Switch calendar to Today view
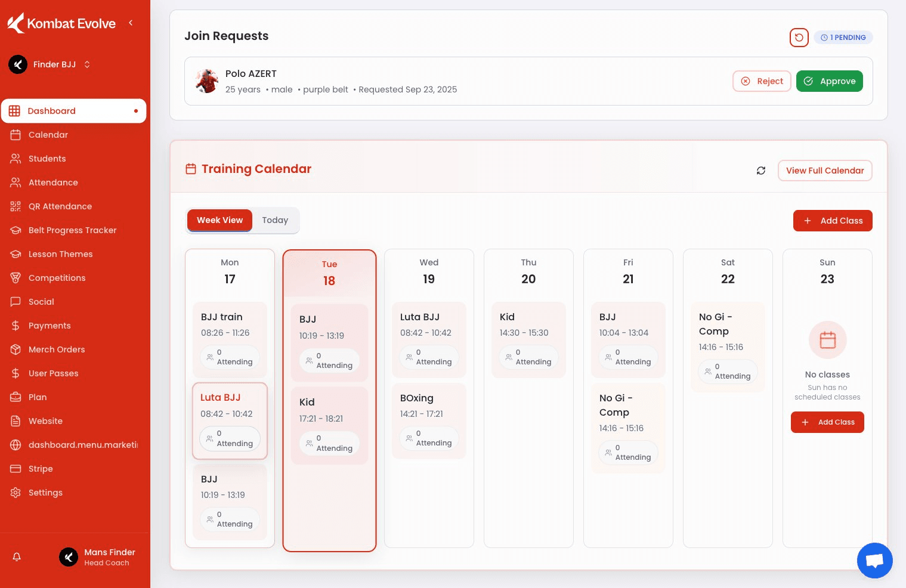The height and width of the screenshot is (588, 906). pos(275,220)
